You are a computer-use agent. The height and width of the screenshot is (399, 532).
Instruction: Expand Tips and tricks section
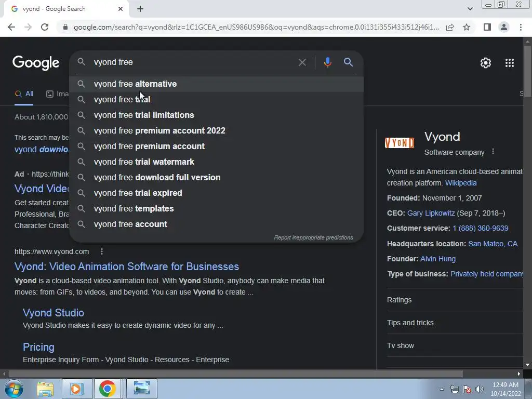point(455,323)
